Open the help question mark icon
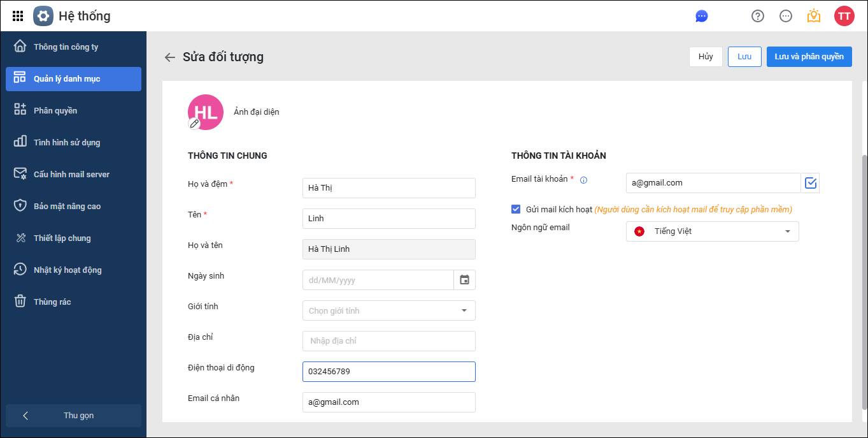The height and width of the screenshot is (438, 868). [757, 17]
